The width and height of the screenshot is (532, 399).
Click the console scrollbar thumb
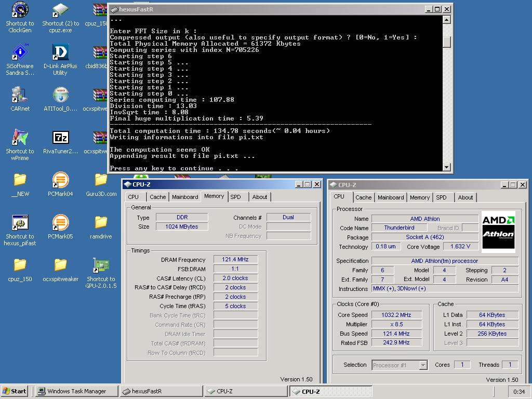(x=446, y=42)
